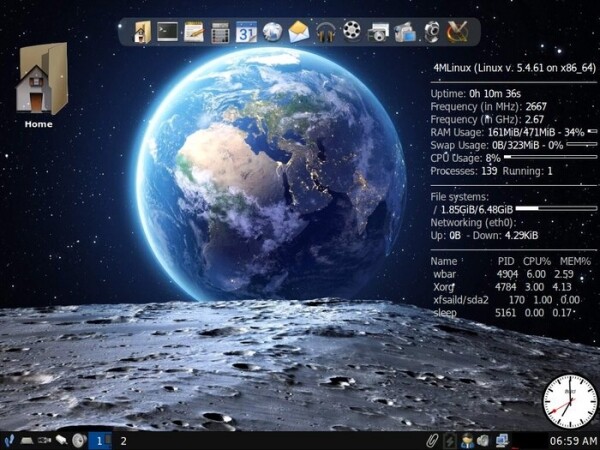Screen dimensions: 600x450
Task: Launch the web browser globe icon
Action: [x=272, y=32]
